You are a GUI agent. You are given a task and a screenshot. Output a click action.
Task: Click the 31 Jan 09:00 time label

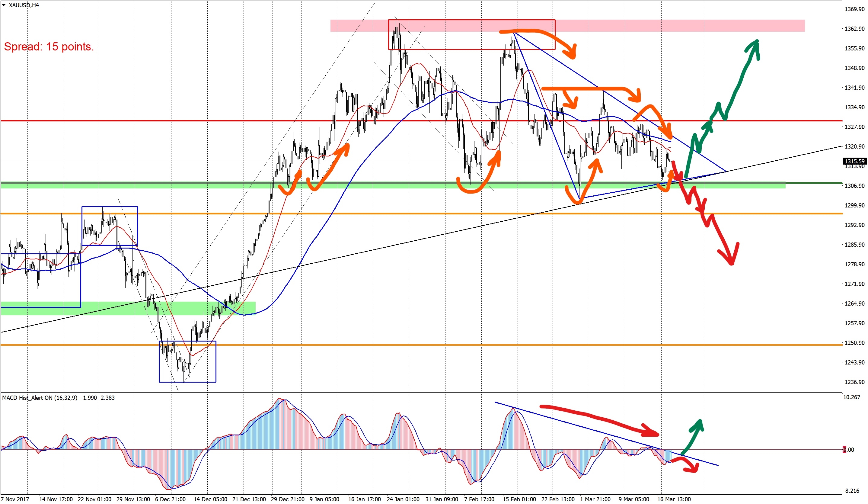pyautogui.click(x=442, y=499)
